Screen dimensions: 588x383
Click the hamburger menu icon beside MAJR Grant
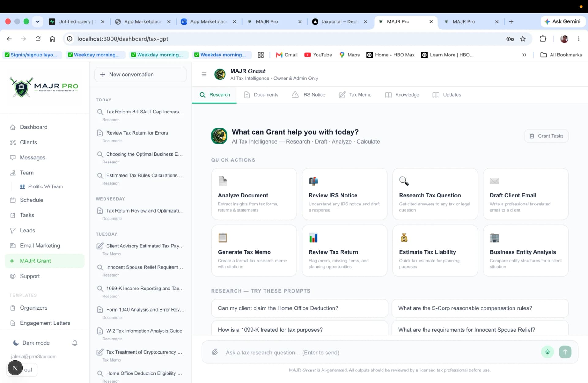[x=204, y=74]
